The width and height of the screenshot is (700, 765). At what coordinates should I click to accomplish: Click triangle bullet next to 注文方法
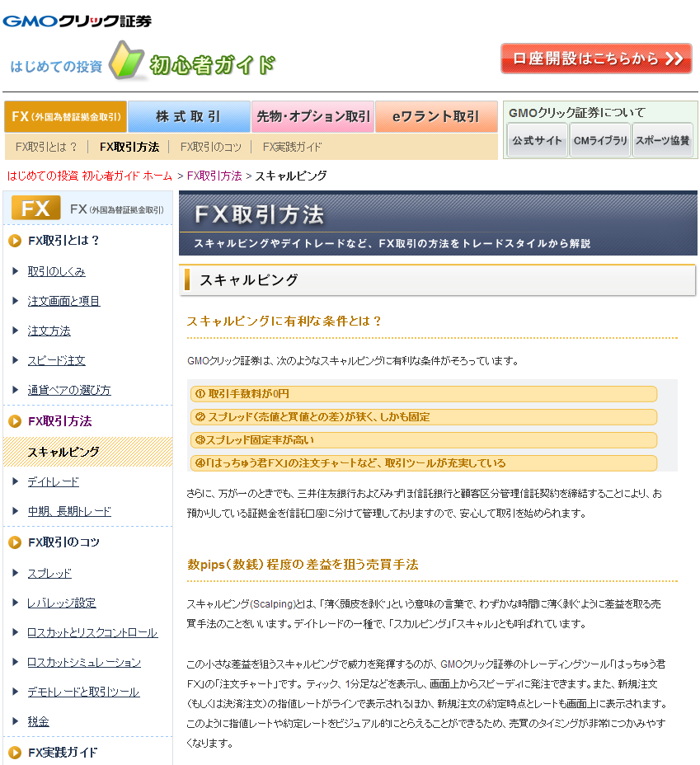point(15,331)
